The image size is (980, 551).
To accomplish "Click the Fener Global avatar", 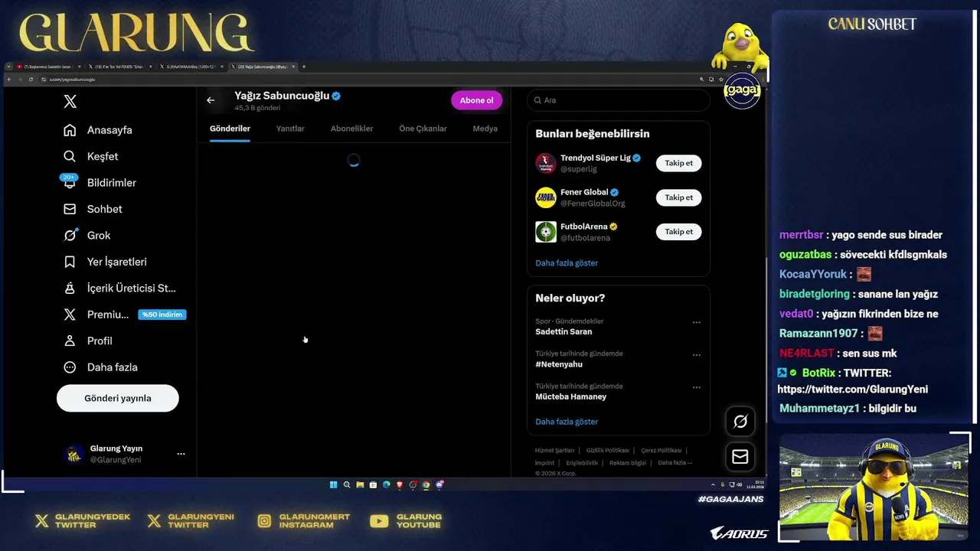I will [x=546, y=197].
